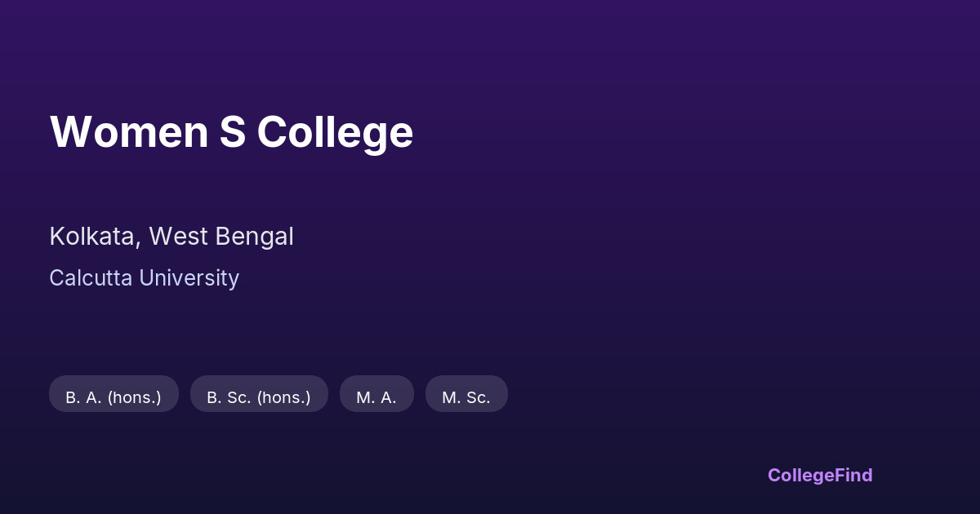This screenshot has height=514, width=980.
Task: Click "Find" in the CollegeFind logo
Action: (x=854, y=475)
